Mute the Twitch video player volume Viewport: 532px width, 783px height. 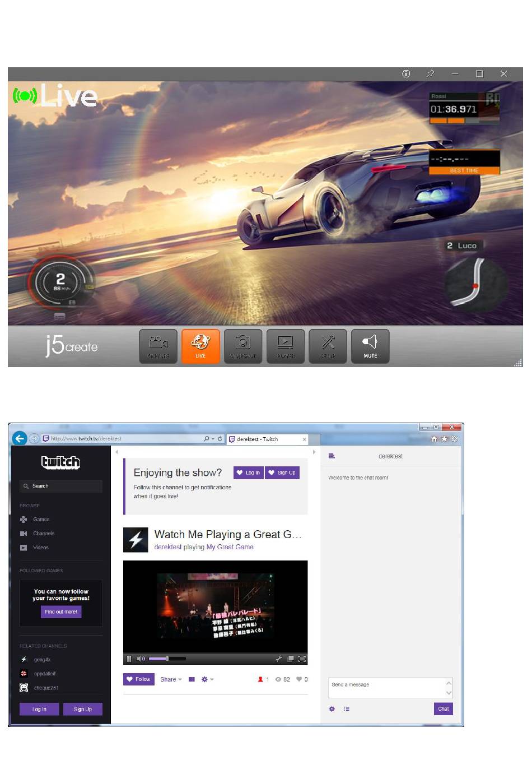tap(141, 659)
